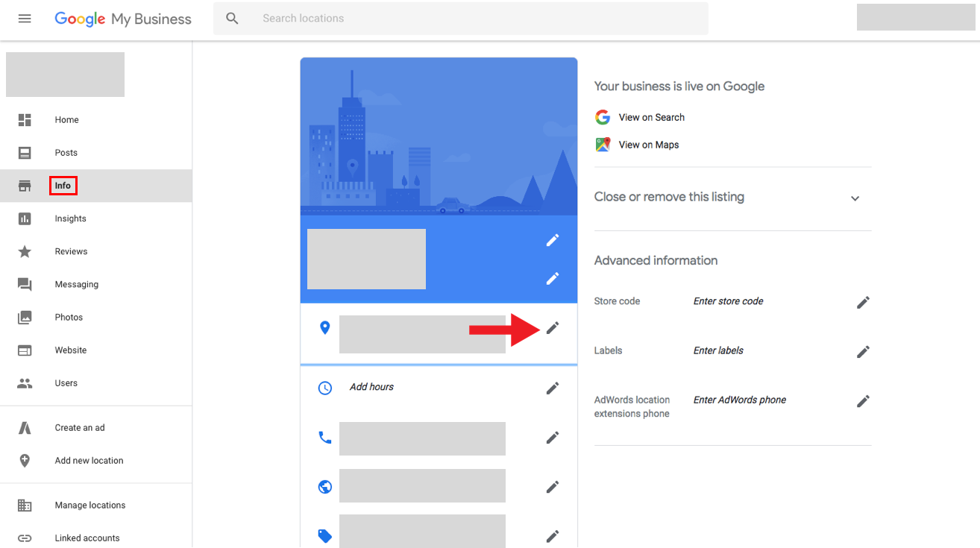Click the Enter labels placeholder
This screenshot has width=980, height=548.
pyautogui.click(x=718, y=350)
